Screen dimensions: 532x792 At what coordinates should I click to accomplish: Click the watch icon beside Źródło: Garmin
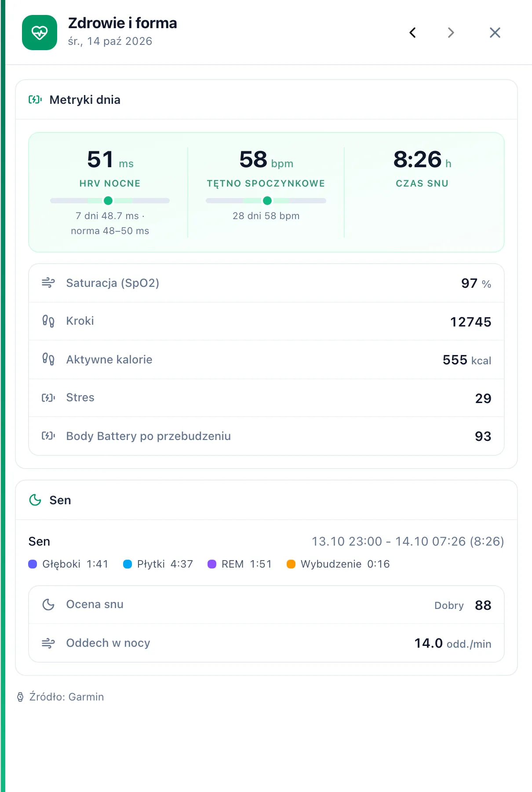(20, 697)
